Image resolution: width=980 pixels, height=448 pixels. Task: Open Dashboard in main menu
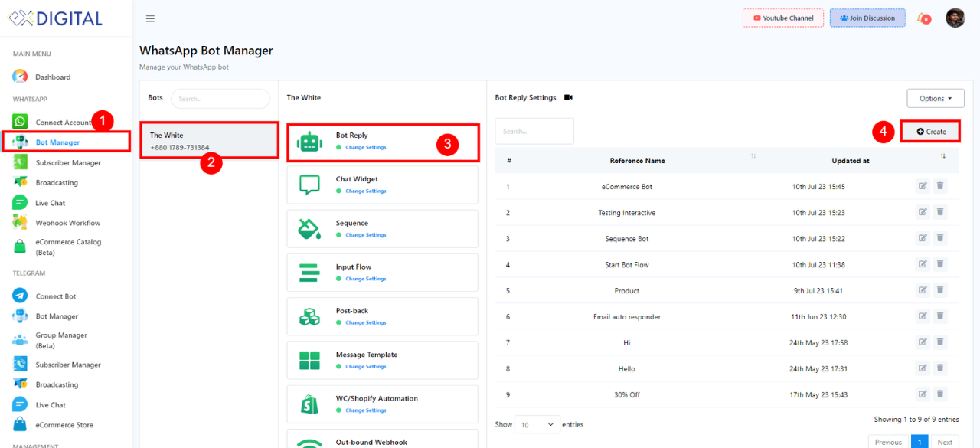coord(53,77)
